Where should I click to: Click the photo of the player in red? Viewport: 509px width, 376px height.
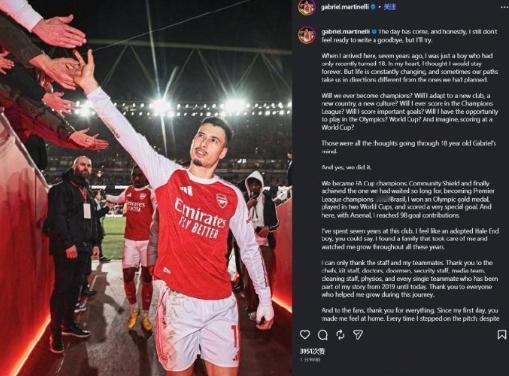(146, 188)
